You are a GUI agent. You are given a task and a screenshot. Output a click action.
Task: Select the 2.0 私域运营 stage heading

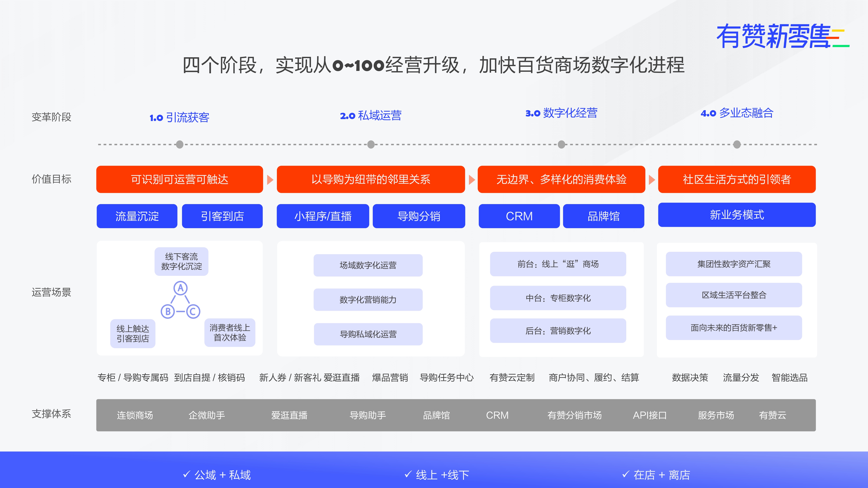coord(371,116)
